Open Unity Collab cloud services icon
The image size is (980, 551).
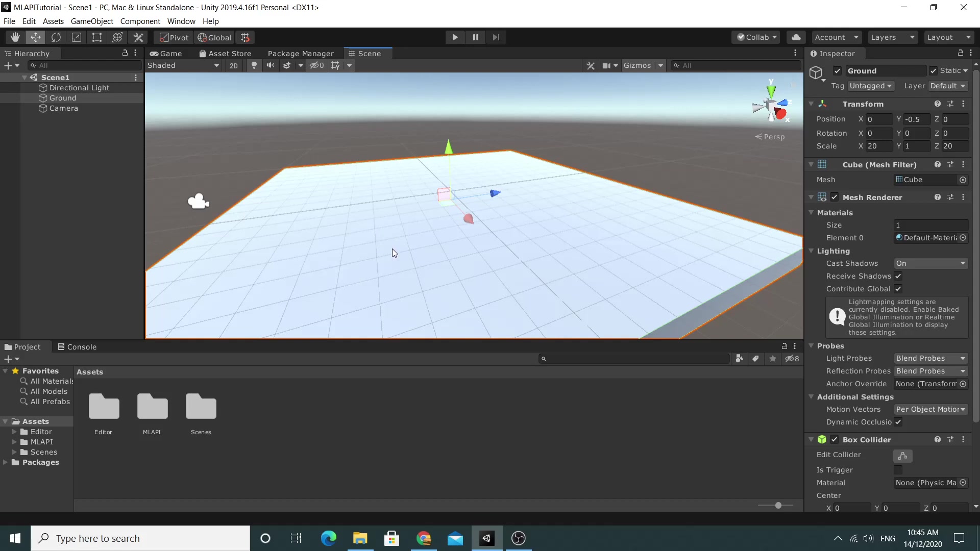click(x=796, y=37)
